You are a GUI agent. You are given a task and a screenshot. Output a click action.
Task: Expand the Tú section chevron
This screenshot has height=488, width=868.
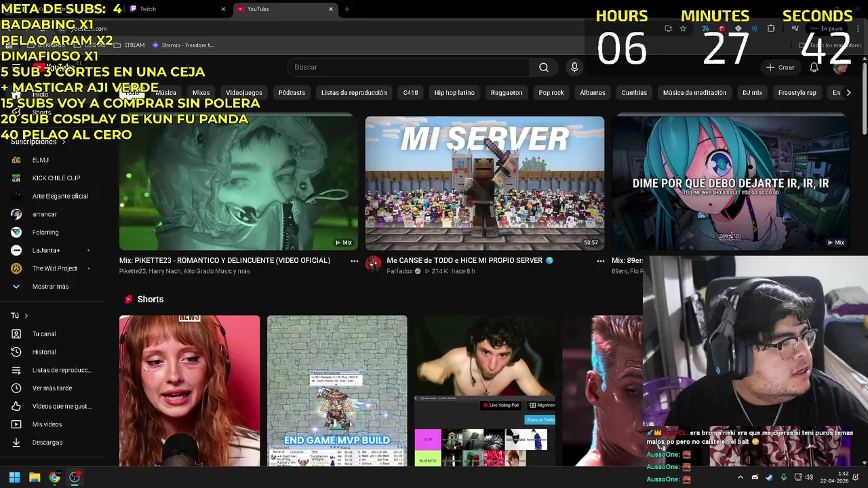26,316
